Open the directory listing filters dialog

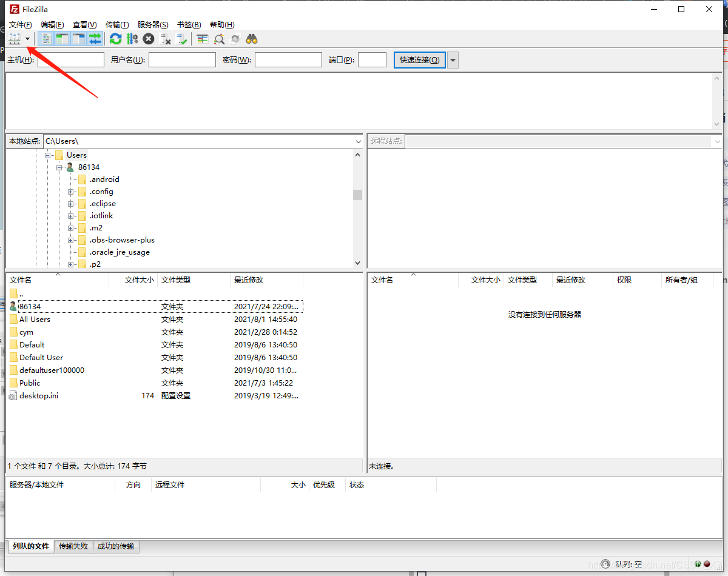click(203, 39)
